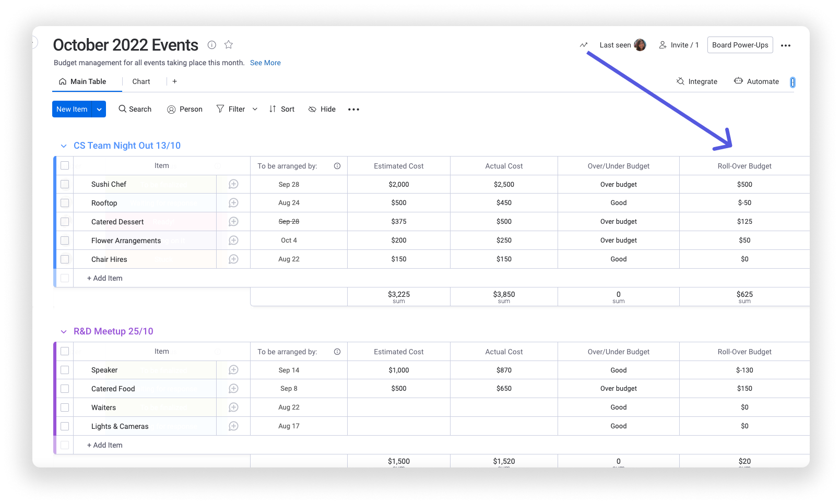Add a new board view with plus
Image resolution: width=840 pixels, height=504 pixels.
tap(174, 81)
